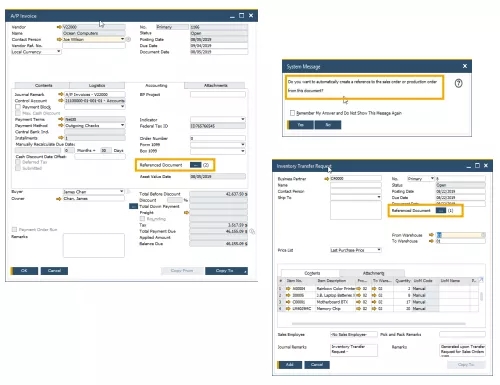Click the Vendor link arrow icon
The height and width of the screenshot is (385, 500).
click(59, 27)
